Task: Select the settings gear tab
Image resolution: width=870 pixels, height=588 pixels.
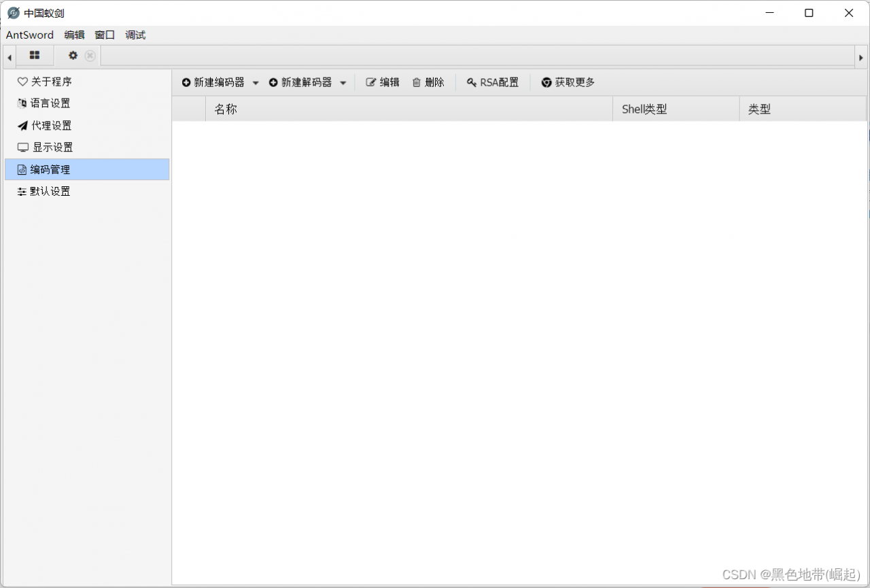Action: [73, 55]
